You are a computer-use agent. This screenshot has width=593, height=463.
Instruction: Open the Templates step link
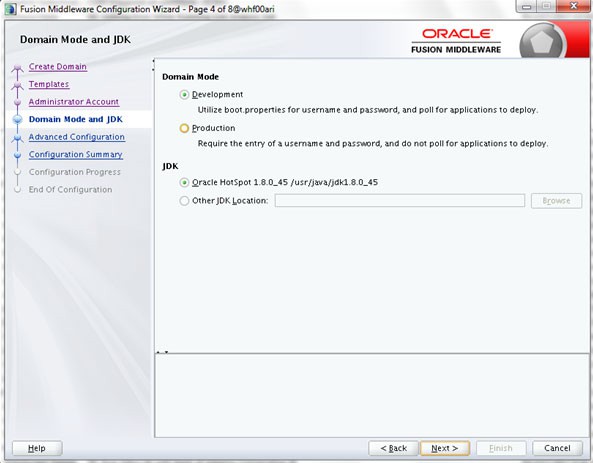[49, 84]
